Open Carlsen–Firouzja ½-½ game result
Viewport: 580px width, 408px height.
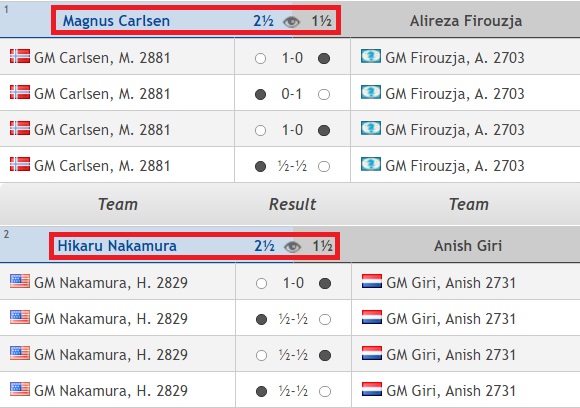pos(292,166)
